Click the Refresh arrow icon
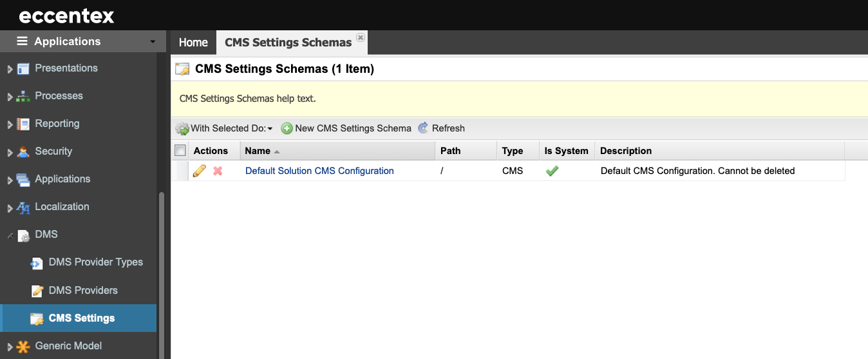This screenshot has width=868, height=359. [x=423, y=128]
